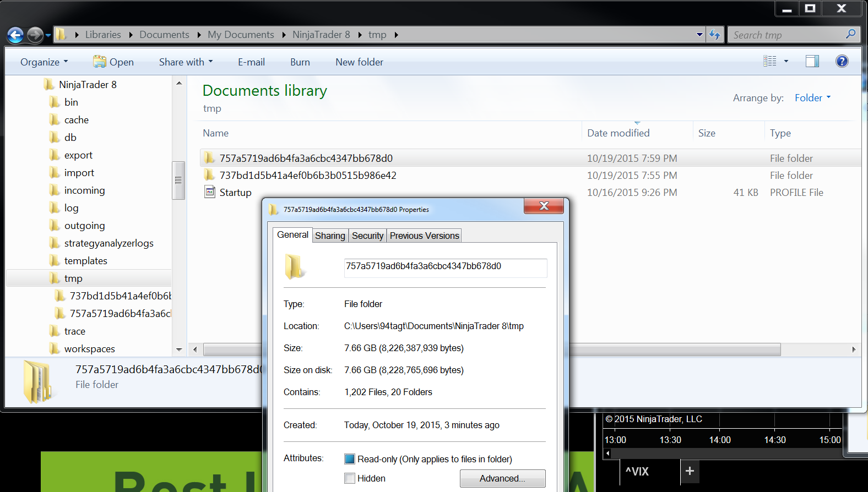Select the log folder in tree
This screenshot has width=868, height=492.
[71, 208]
